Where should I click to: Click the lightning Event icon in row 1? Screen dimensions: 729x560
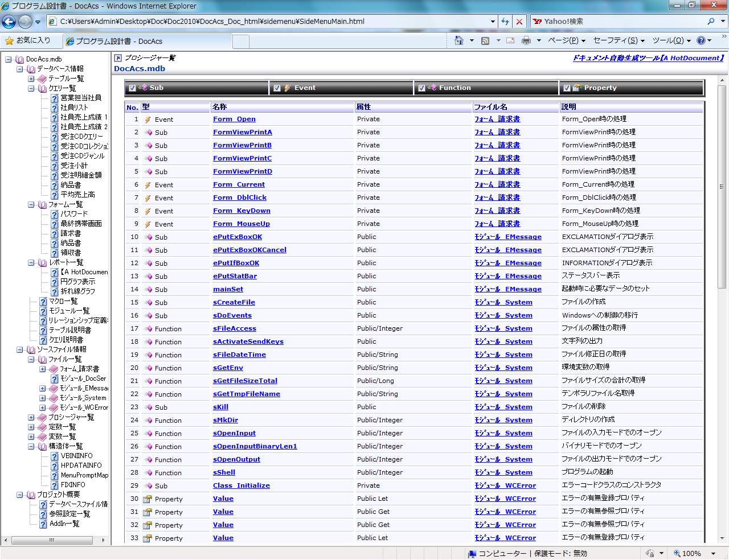(x=148, y=120)
